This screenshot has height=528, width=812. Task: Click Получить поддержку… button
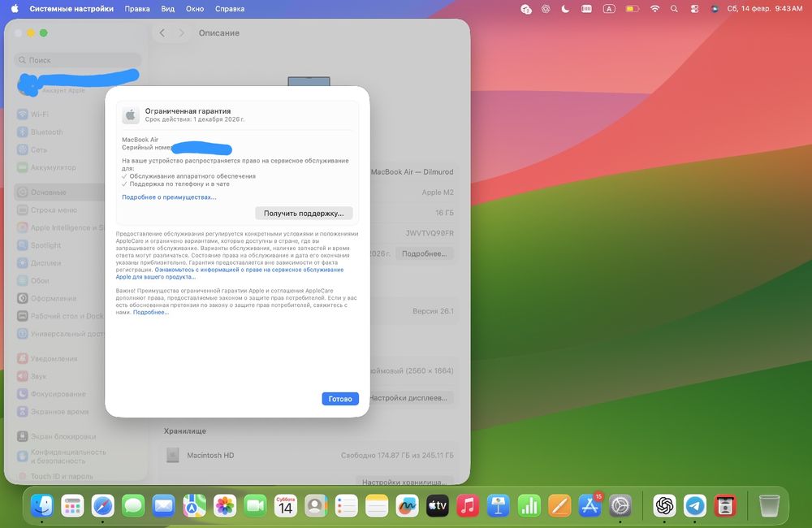[x=304, y=213]
